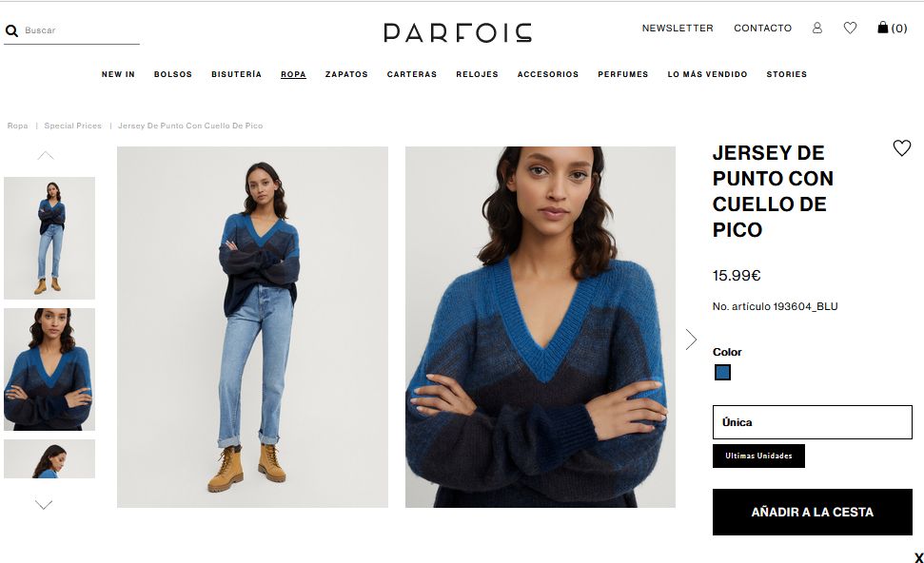Focus the Buscar search field
924x563 pixels.
coord(81,30)
